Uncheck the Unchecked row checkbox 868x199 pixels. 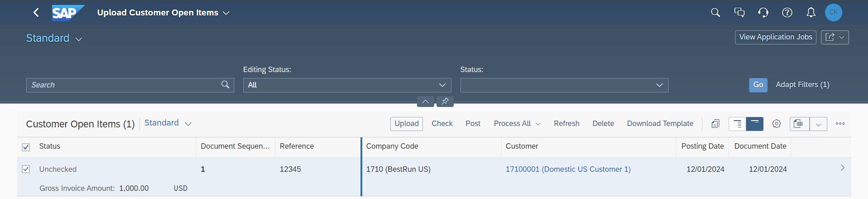click(x=26, y=169)
